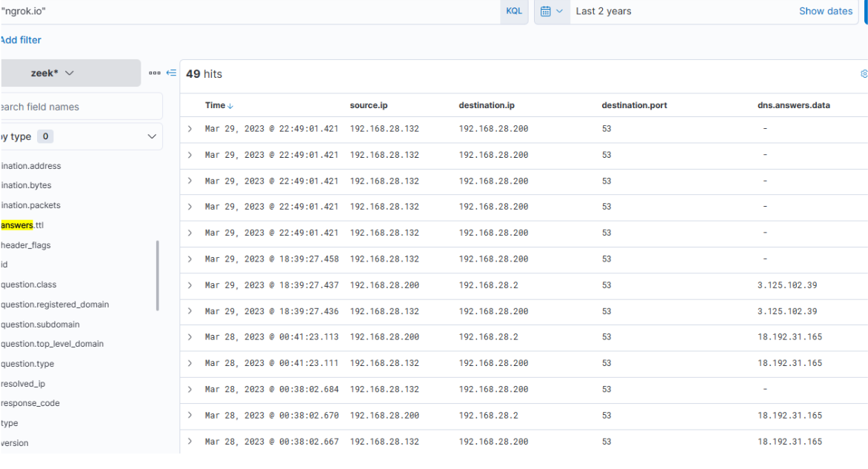The image size is (868, 469).
Task: Select the question.registered_domain field
Action: pos(55,305)
